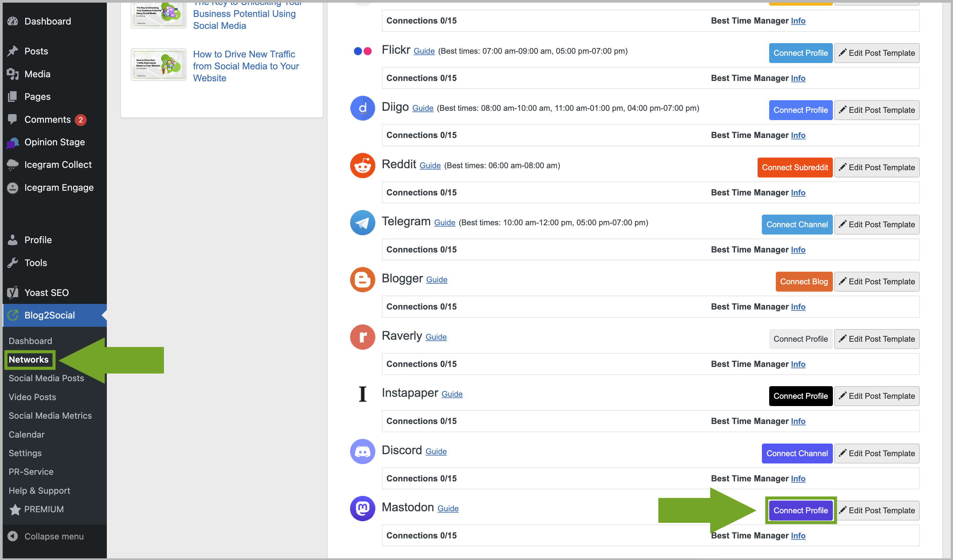Open 'How to Drive New Traffic' article link

(246, 66)
